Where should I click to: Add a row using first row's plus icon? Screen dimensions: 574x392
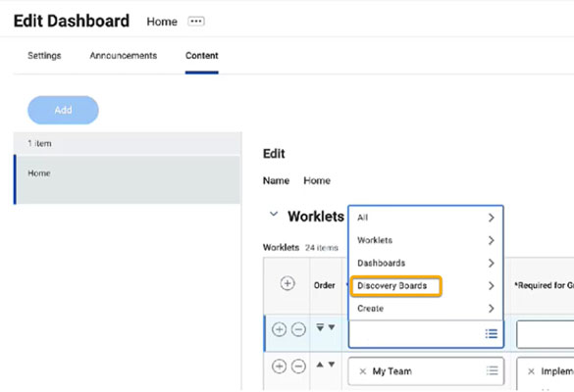coord(279,329)
